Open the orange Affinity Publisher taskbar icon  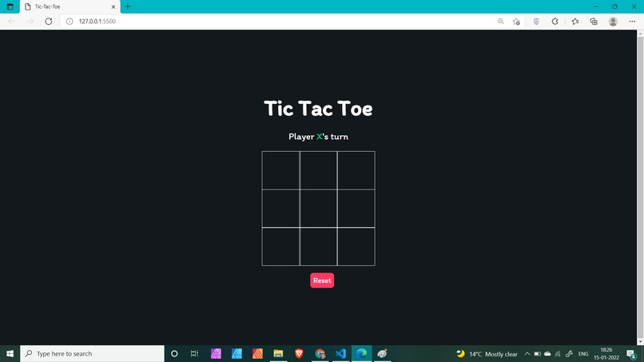point(257,353)
